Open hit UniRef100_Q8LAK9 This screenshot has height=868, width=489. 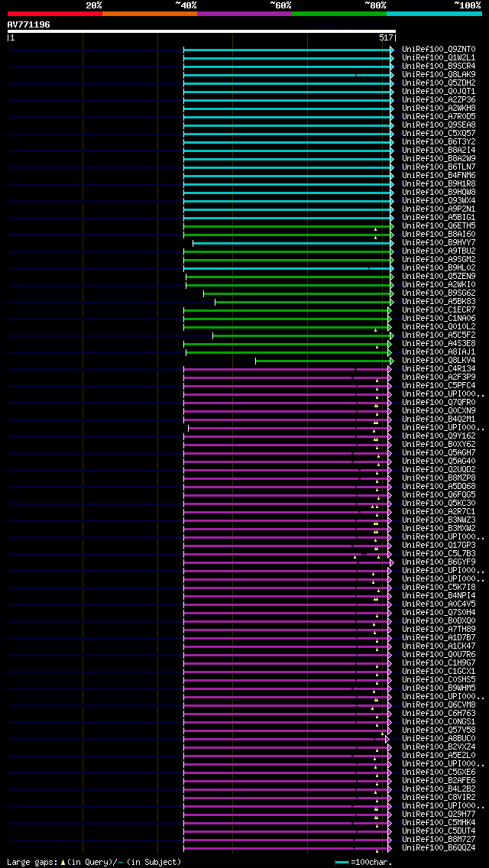pos(439,74)
